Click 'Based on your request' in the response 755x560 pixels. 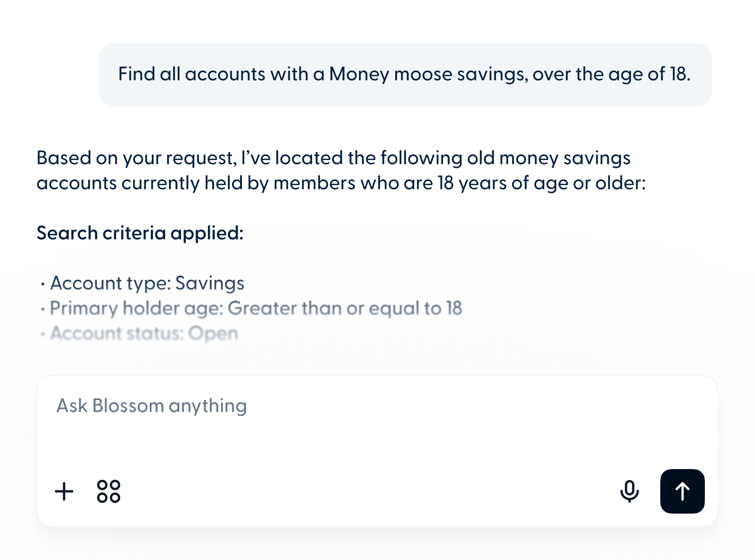(x=134, y=158)
